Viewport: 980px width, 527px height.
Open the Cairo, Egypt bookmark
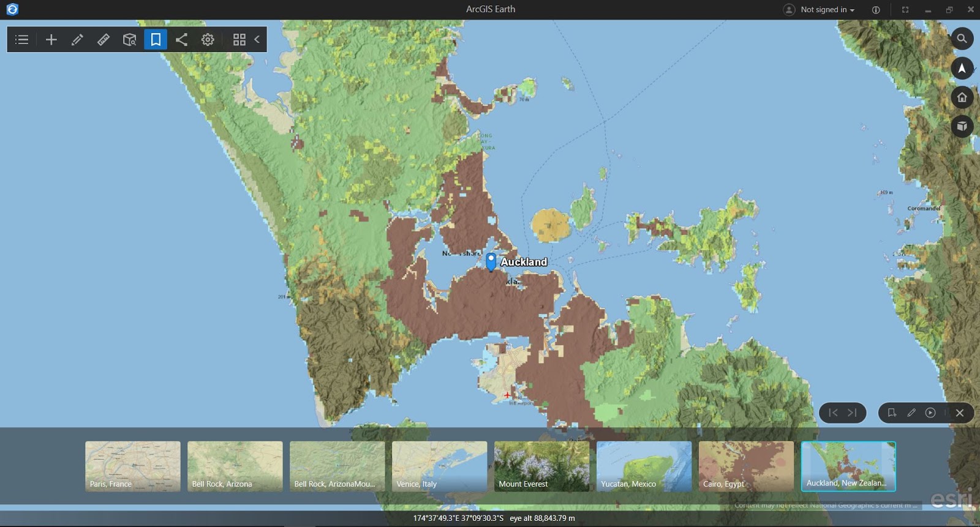747,466
